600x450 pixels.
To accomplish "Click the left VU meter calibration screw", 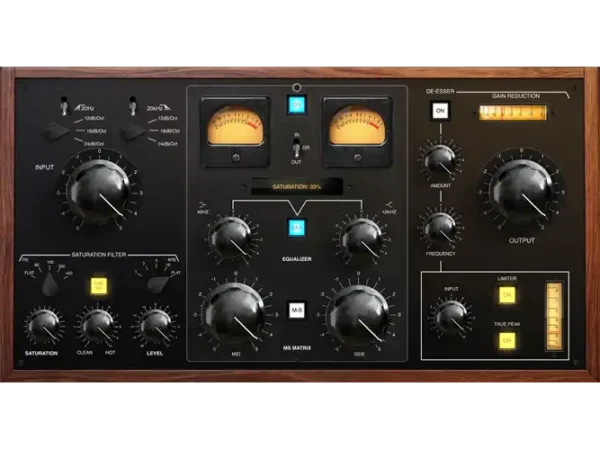I will (x=235, y=157).
